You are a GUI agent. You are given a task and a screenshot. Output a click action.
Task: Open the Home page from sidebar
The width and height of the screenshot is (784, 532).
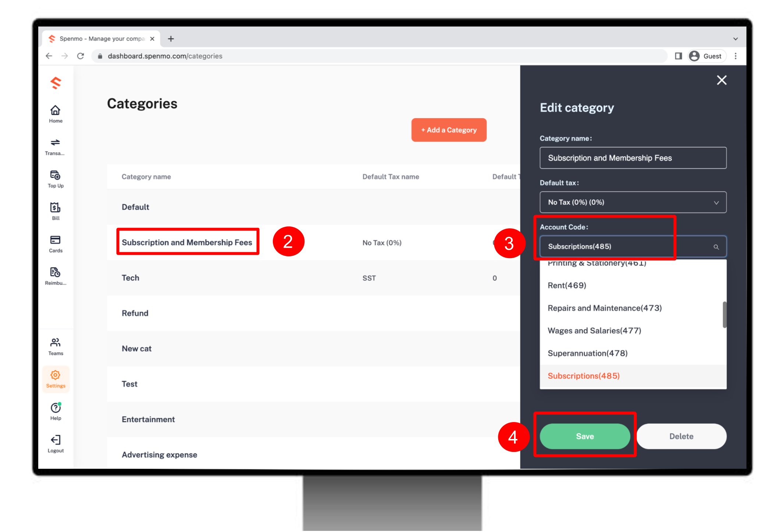(x=56, y=114)
